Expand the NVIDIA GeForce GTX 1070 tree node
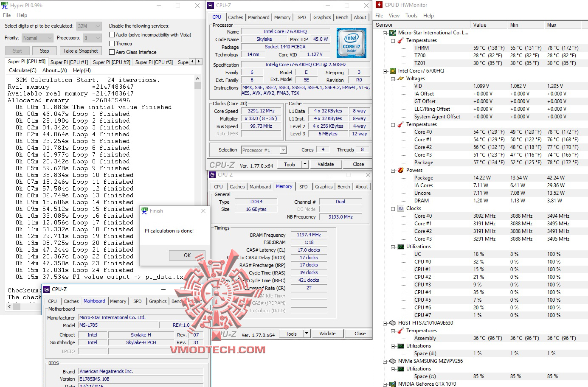Viewport: 588px width, 387px height. 385,384
